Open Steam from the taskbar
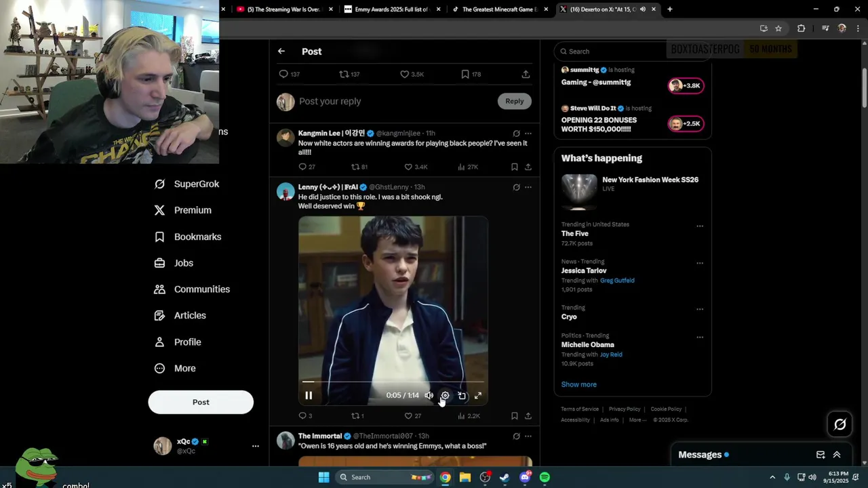 coord(505,477)
